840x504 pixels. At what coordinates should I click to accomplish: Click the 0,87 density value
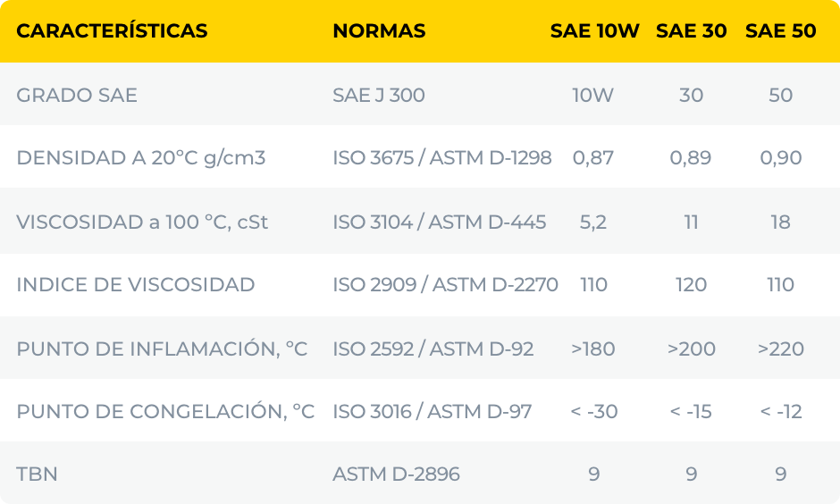[593, 158]
